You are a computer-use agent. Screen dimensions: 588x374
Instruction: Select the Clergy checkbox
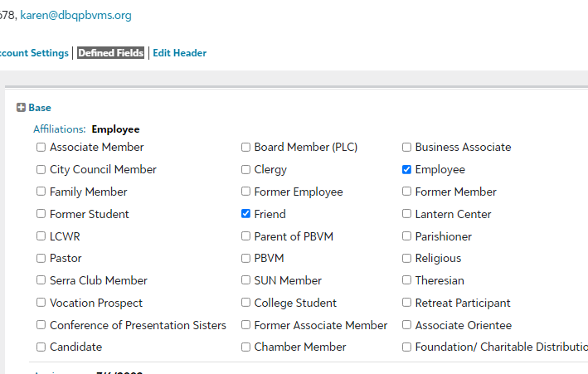pyautogui.click(x=245, y=170)
